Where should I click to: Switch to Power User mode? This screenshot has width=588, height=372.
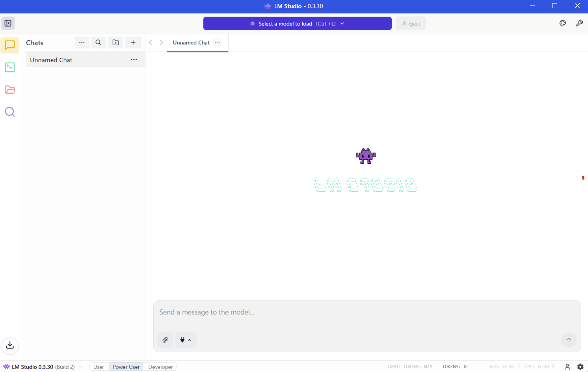(126, 367)
